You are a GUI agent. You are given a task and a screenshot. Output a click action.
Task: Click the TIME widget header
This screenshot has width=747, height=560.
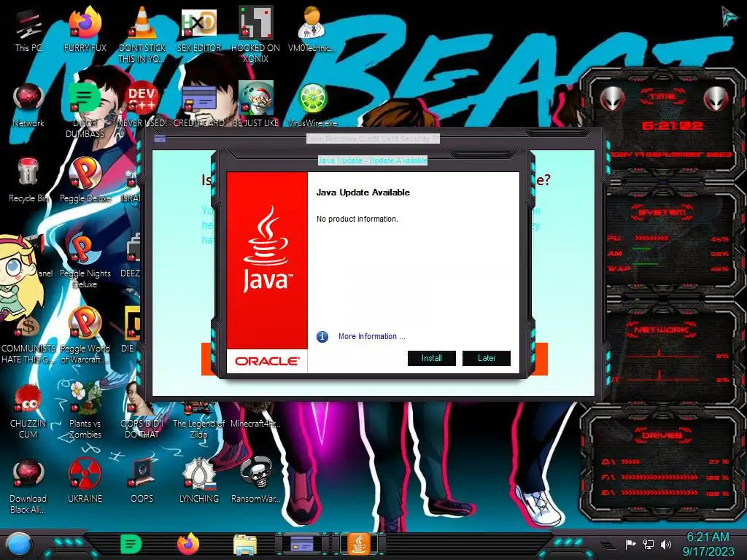662,96
